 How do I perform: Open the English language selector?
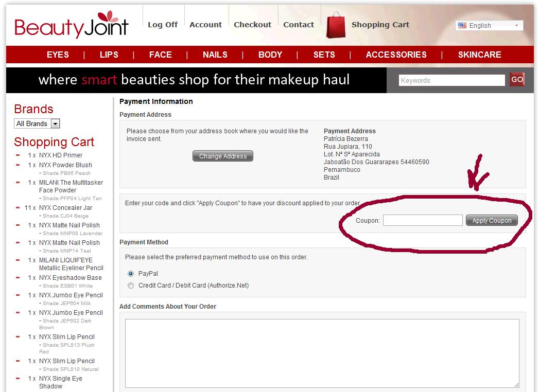point(489,25)
